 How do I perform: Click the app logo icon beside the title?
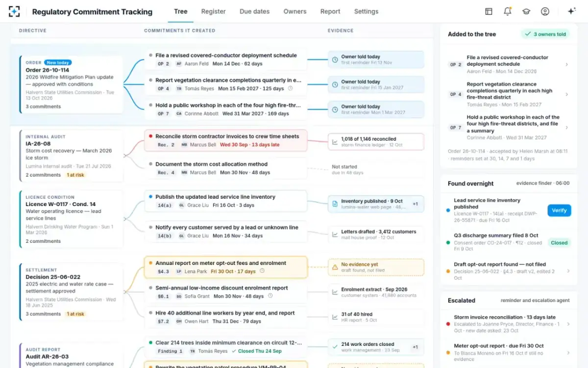[x=14, y=11]
